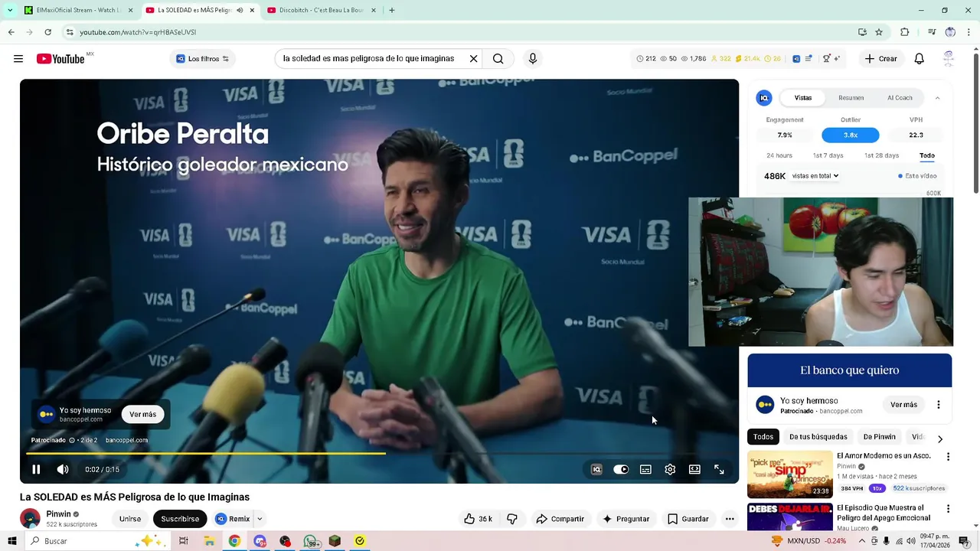This screenshot has width=980, height=551.
Task: Choose the 1st 7 days time range
Action: [828, 155]
